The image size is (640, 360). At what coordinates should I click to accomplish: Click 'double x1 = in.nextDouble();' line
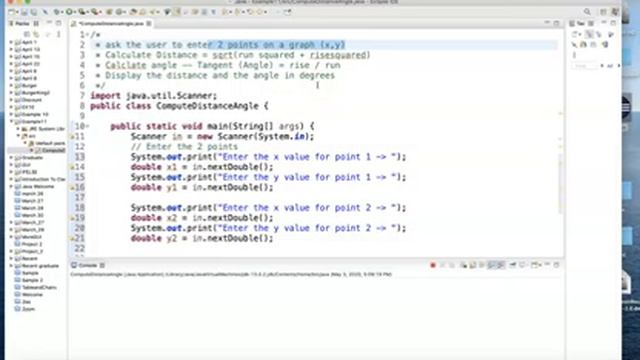click(202, 167)
